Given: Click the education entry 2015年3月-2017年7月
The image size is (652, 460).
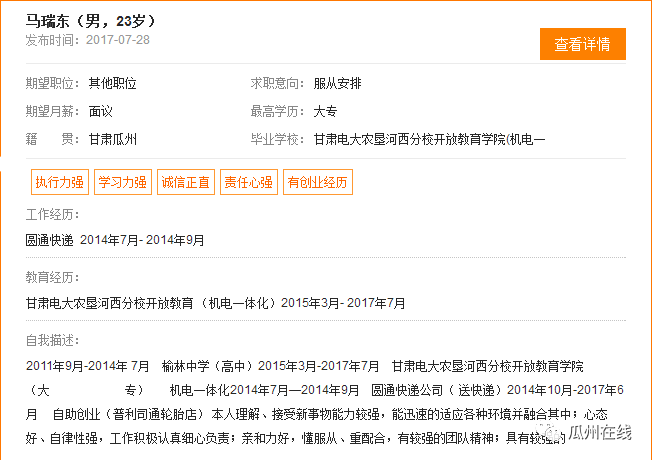Looking at the screenshot, I should pyautogui.click(x=343, y=303).
